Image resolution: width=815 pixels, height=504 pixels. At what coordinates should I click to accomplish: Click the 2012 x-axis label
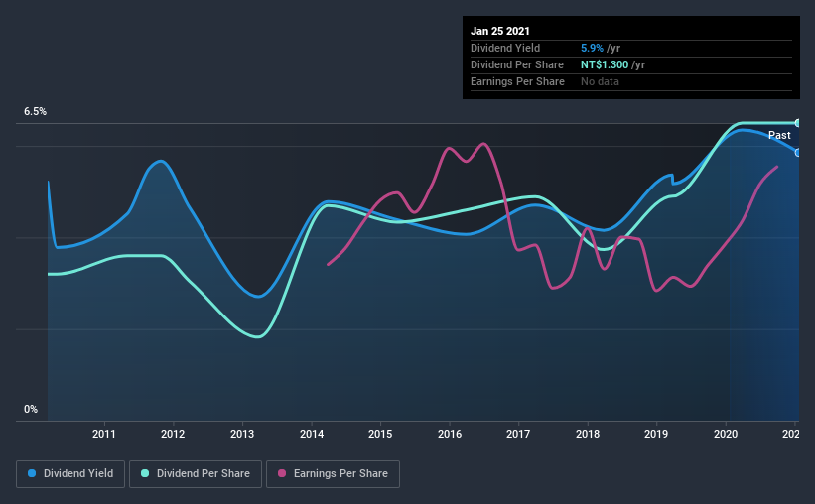pos(173,434)
